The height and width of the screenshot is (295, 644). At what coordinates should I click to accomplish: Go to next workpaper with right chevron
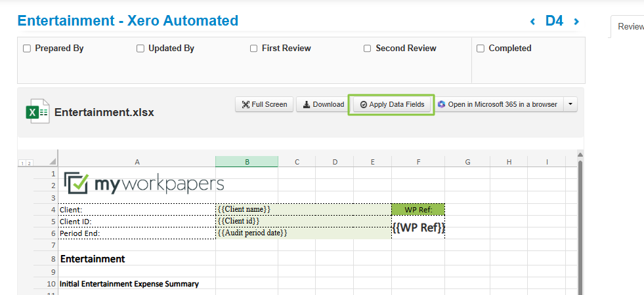576,22
